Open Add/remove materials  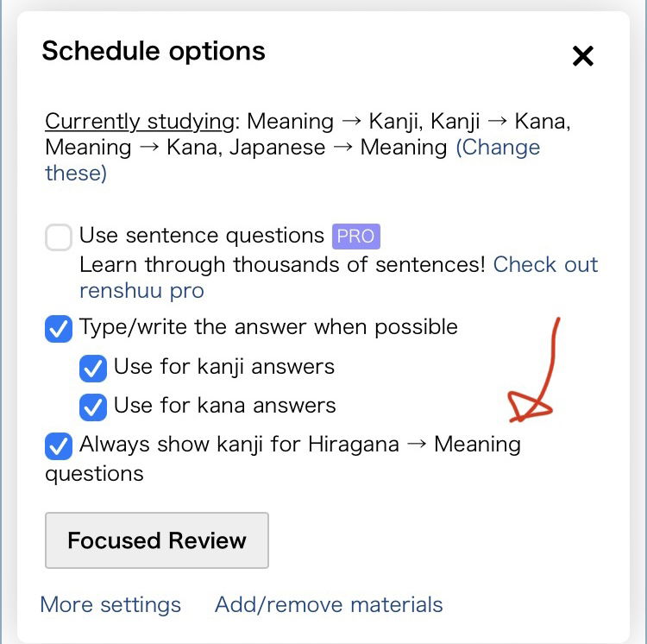329,605
